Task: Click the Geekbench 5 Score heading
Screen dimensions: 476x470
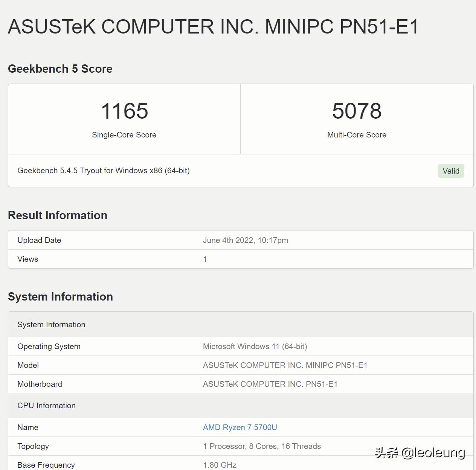Action: (x=60, y=69)
